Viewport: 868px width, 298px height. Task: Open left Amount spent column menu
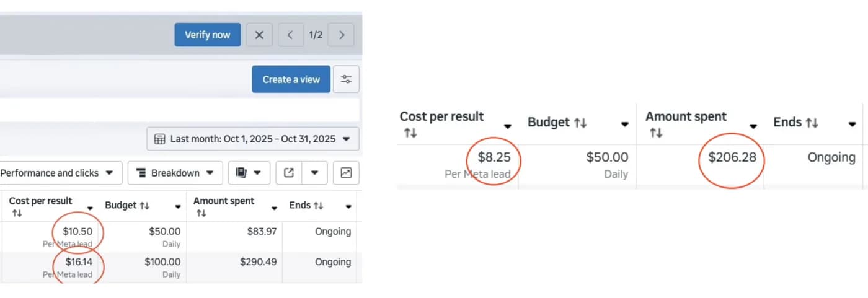[275, 208]
